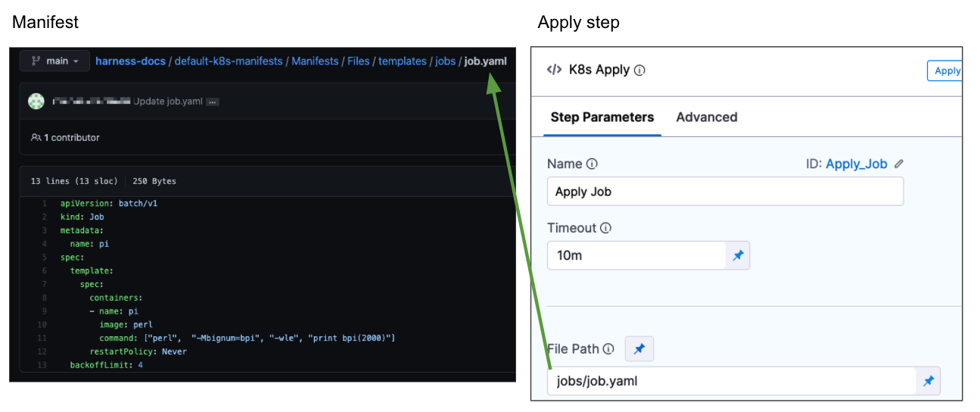980x412 pixels.
Task: Click the info icon beside K8s Apply
Action: point(639,70)
